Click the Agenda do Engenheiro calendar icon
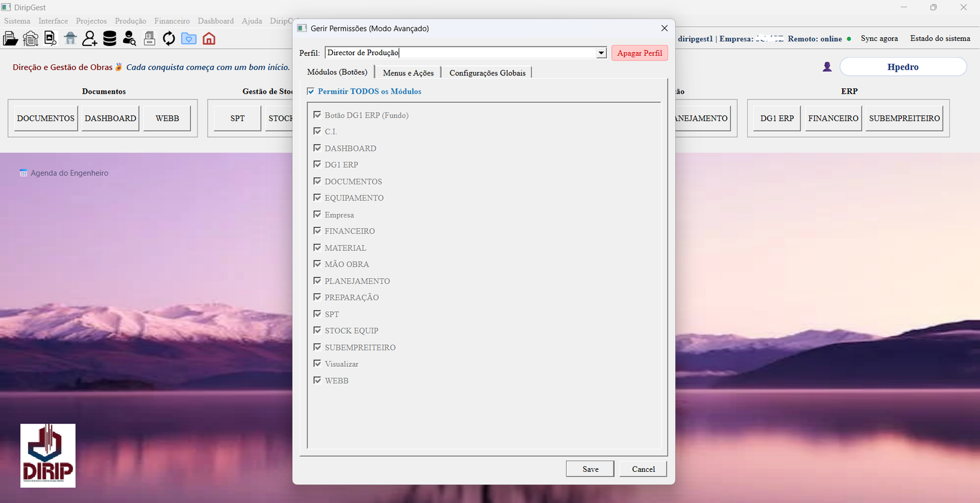 (23, 173)
